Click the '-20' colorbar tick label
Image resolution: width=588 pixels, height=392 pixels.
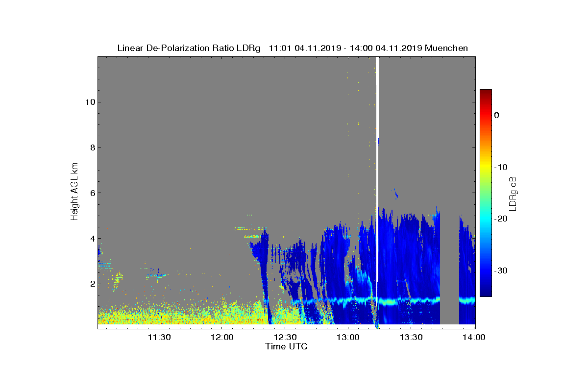pos(501,219)
